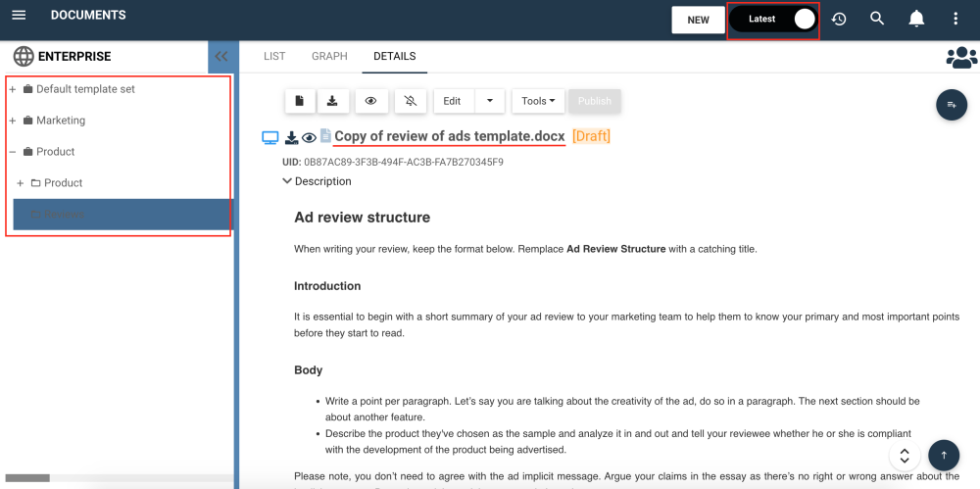The width and height of the screenshot is (980, 489).
Task: Collapse the Product workspace node
Action: (x=12, y=152)
